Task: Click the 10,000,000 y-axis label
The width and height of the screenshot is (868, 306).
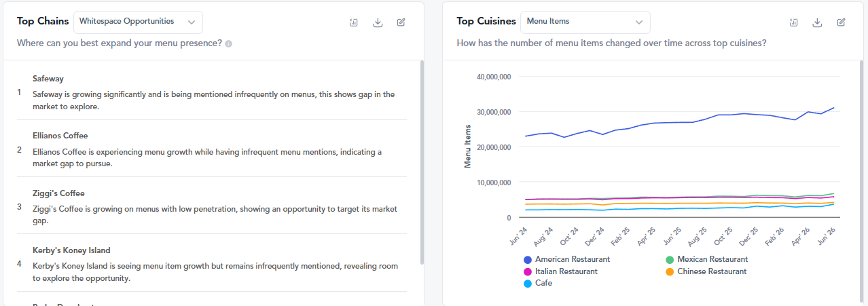Action: (x=494, y=183)
